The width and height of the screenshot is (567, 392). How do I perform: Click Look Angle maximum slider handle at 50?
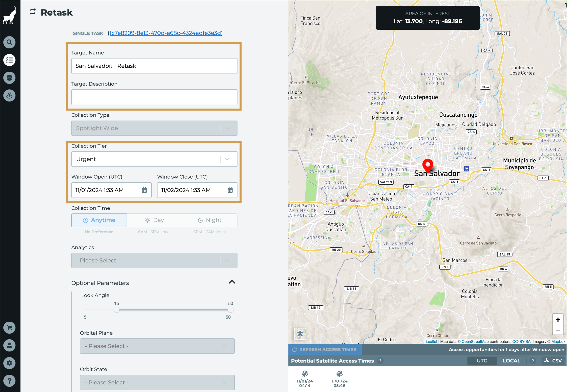(231, 309)
